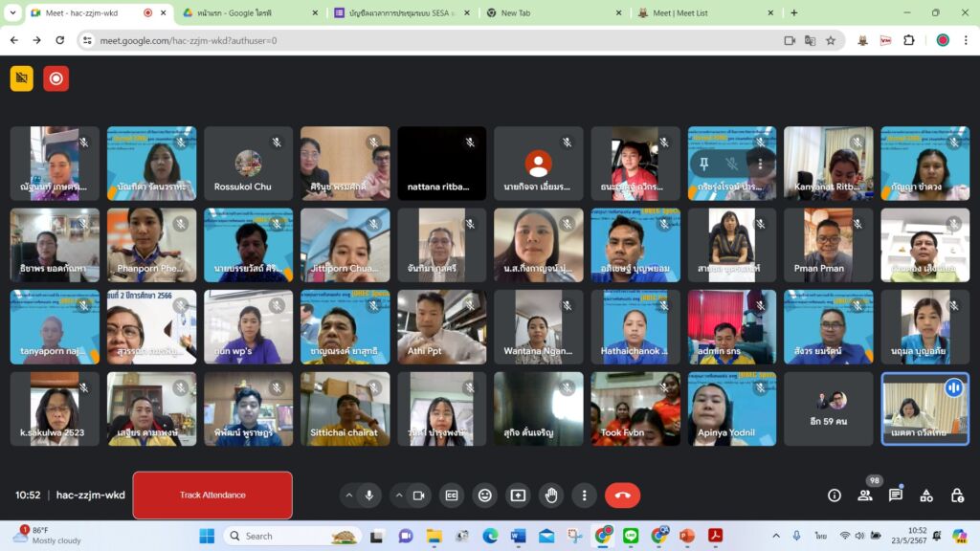
Task: Raise your hand in the meeting
Action: pos(551,496)
